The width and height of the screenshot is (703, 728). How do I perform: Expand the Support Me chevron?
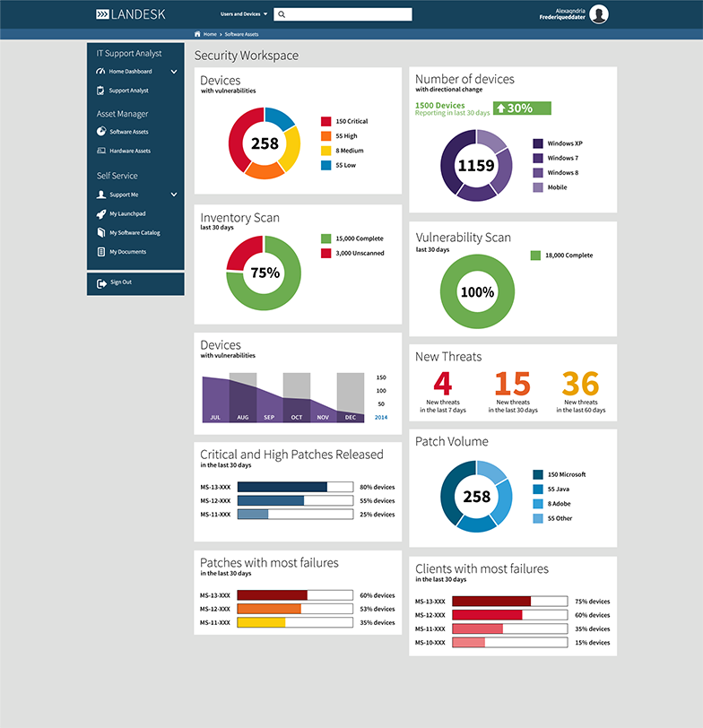pyautogui.click(x=174, y=195)
